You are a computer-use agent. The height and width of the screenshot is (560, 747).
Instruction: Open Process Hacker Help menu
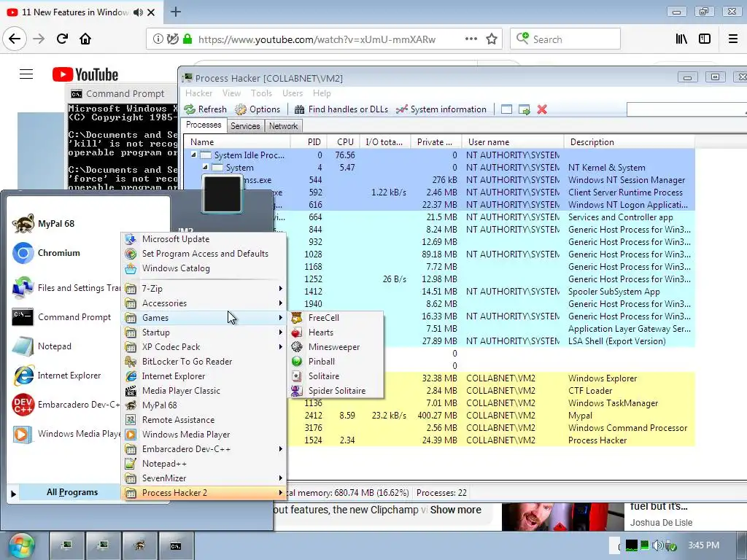point(322,93)
